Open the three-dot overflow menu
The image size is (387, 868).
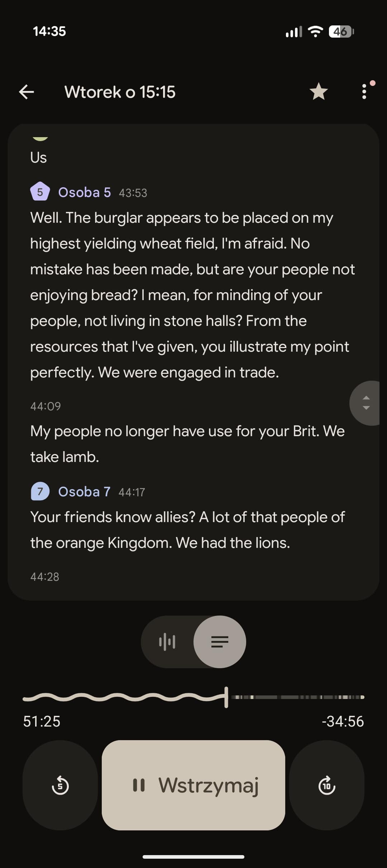[364, 92]
